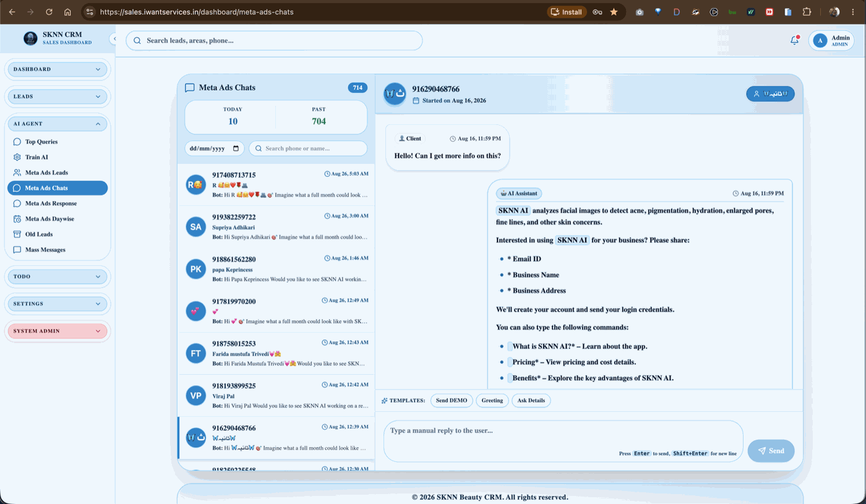Focus the manual reply text box

(x=563, y=441)
